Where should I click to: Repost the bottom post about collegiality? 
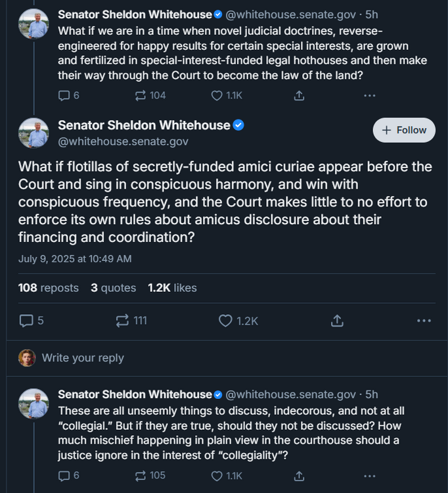[x=141, y=475]
